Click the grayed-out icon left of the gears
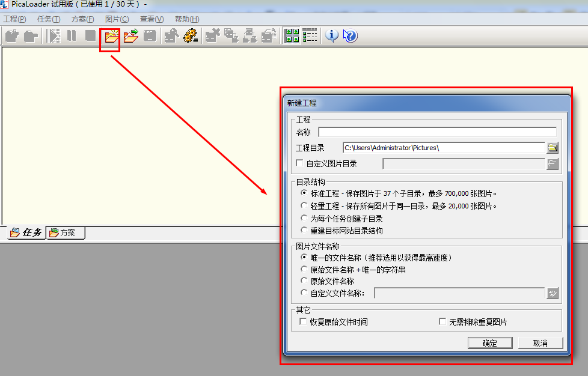Viewport: 588px width, 376px height. click(x=172, y=36)
